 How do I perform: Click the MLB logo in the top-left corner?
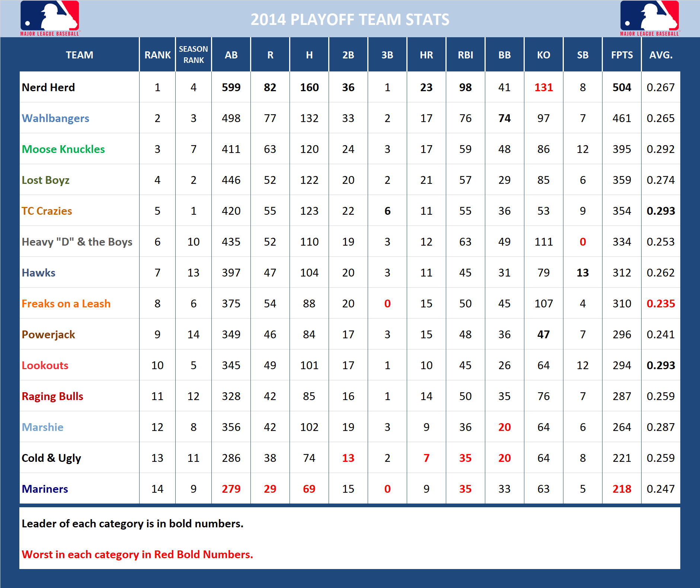point(49,18)
